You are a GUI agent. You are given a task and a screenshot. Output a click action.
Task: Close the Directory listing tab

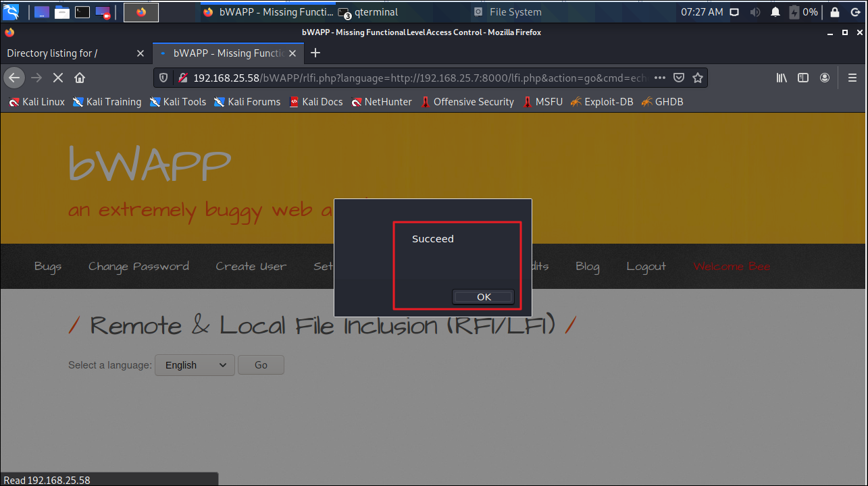[141, 53]
